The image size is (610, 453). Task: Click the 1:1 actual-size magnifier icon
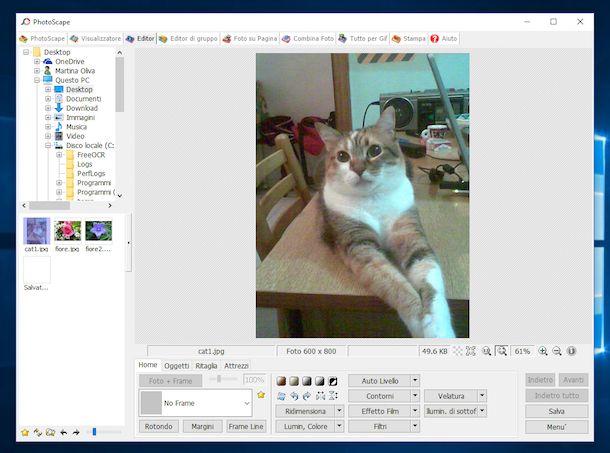(x=487, y=351)
